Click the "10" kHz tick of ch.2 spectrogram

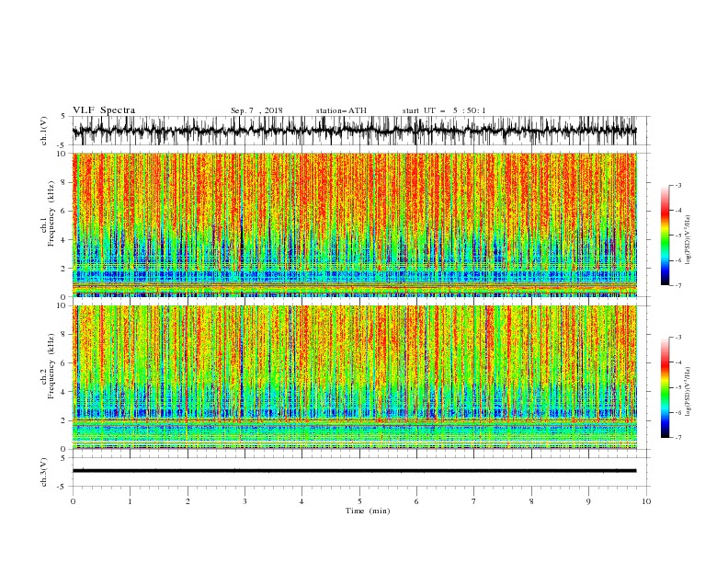(x=62, y=305)
